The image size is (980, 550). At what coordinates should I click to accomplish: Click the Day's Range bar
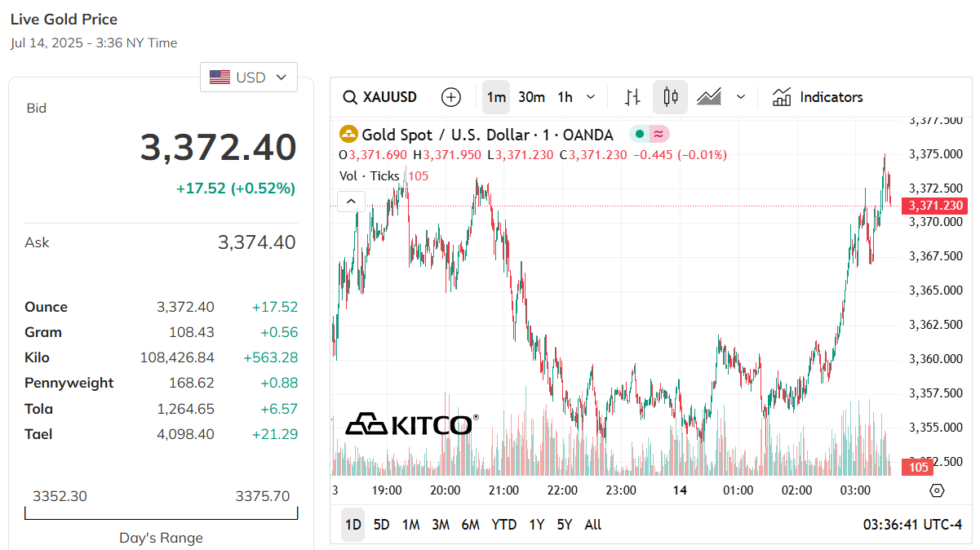[162, 513]
